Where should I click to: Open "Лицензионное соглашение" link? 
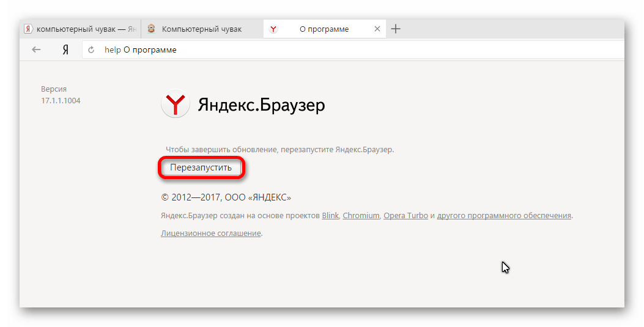[211, 233]
